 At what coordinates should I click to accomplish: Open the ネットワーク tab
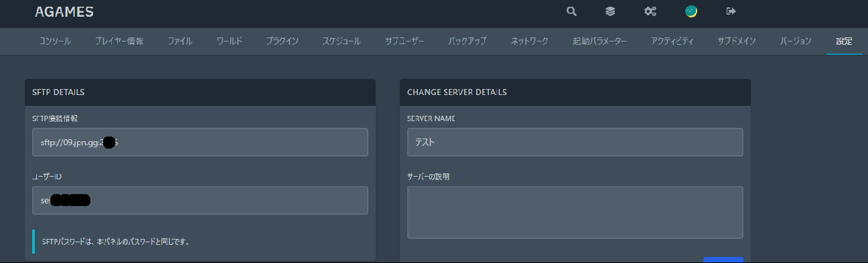tap(529, 41)
